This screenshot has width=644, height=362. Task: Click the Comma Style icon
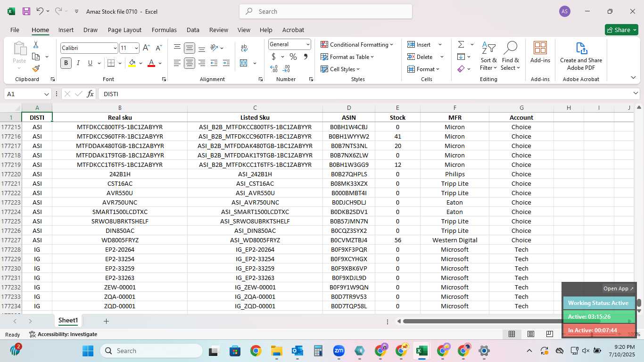pyautogui.click(x=305, y=57)
